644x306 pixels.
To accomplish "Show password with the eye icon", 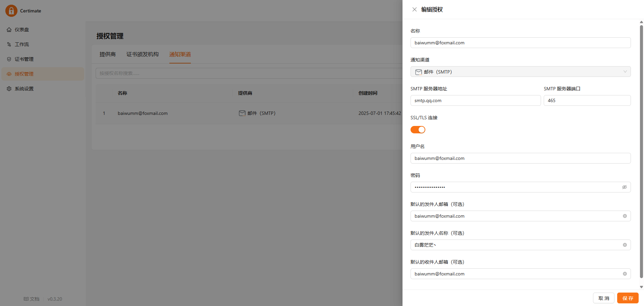I will pyautogui.click(x=625, y=187).
